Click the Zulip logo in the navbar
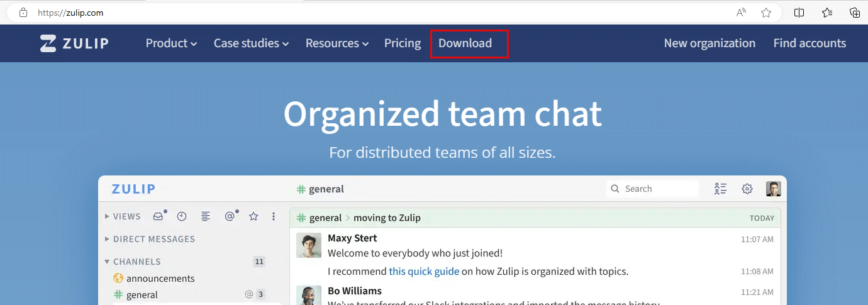 tap(74, 43)
